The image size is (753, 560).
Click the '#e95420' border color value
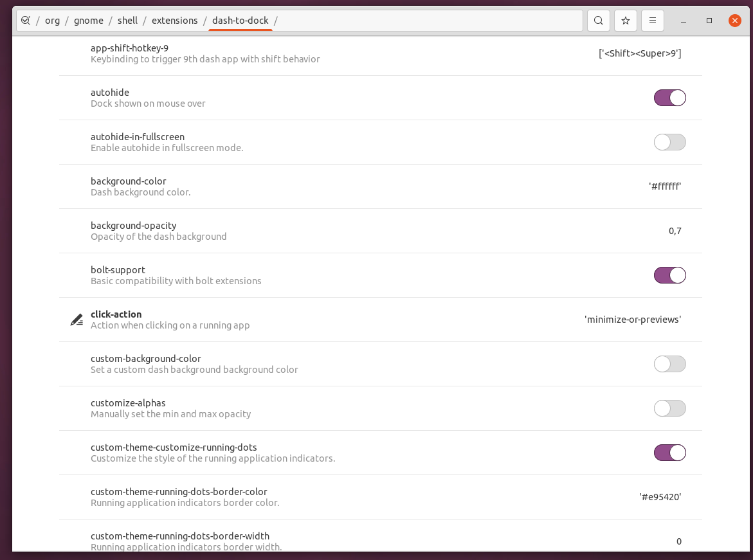tap(660, 497)
